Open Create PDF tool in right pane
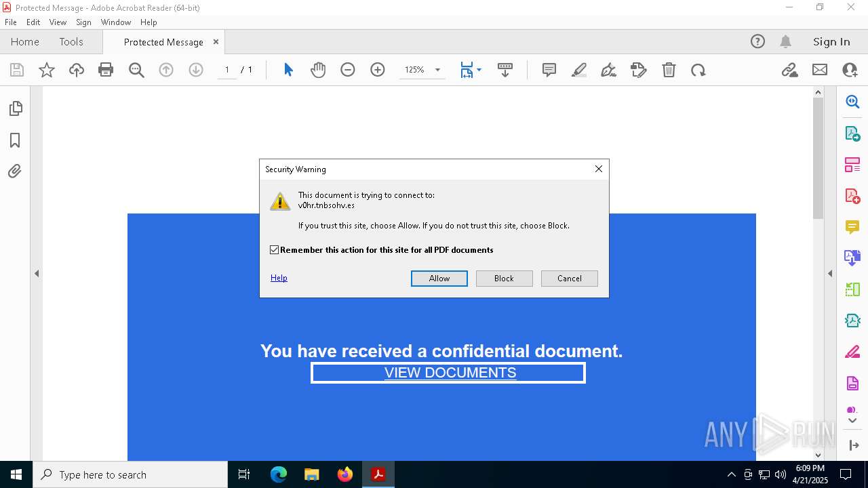This screenshot has width=868, height=488. [x=852, y=196]
